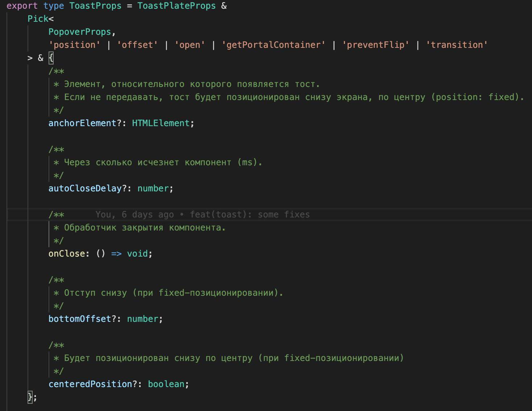Click the number type of bottomOffset

coord(142,319)
